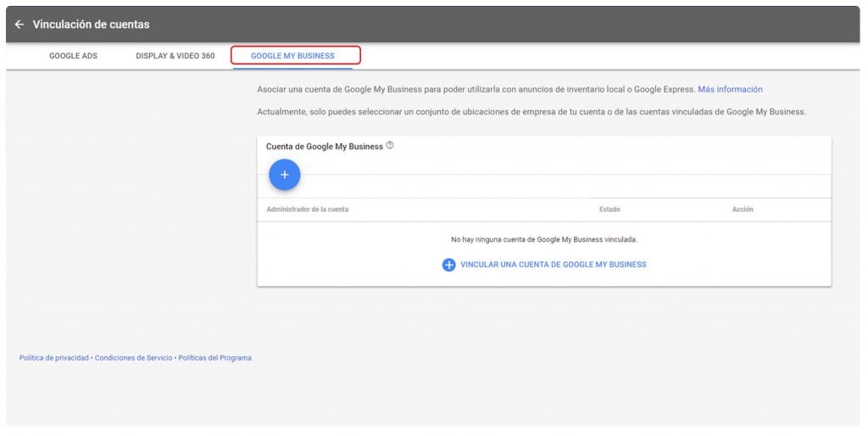Click the blue plus add account button
The width and height of the screenshot is (868, 436).
point(285,175)
